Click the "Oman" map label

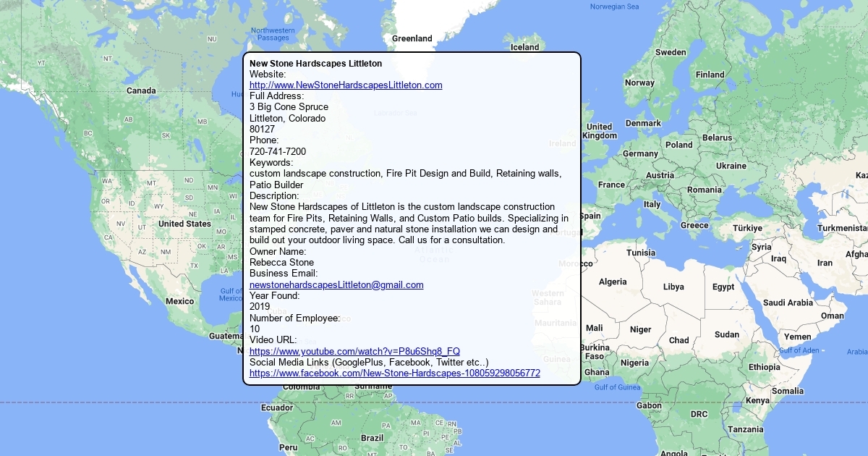click(x=832, y=316)
